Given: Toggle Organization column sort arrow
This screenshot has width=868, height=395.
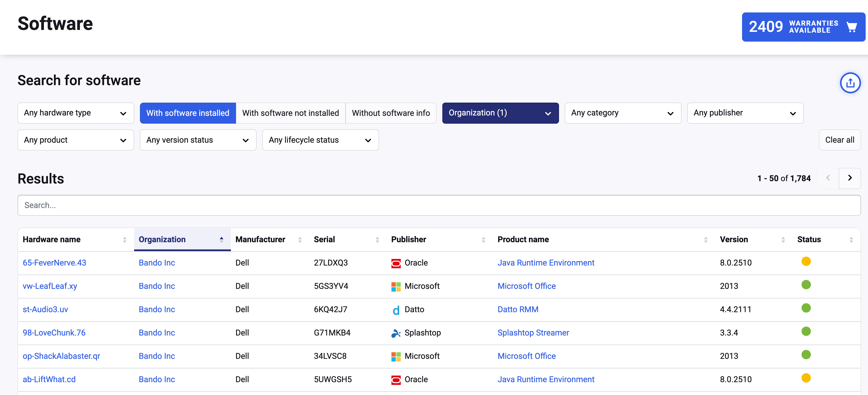Looking at the screenshot, I should [221, 240].
